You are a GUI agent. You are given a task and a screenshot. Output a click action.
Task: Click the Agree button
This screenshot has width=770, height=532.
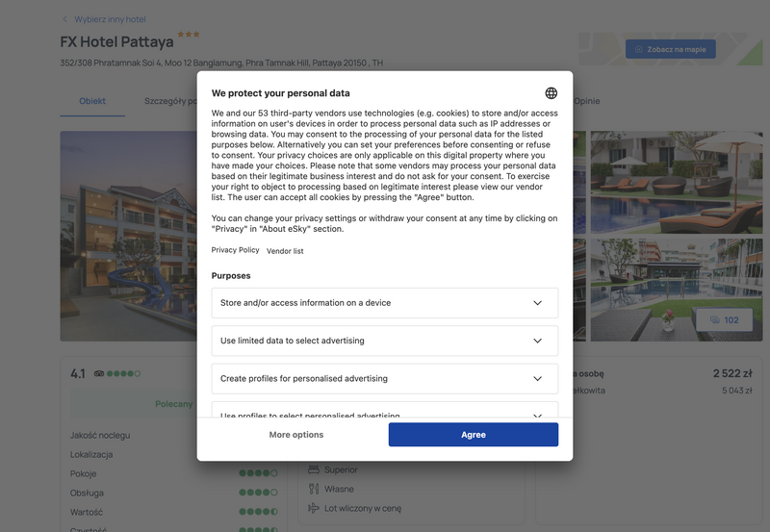[474, 435]
